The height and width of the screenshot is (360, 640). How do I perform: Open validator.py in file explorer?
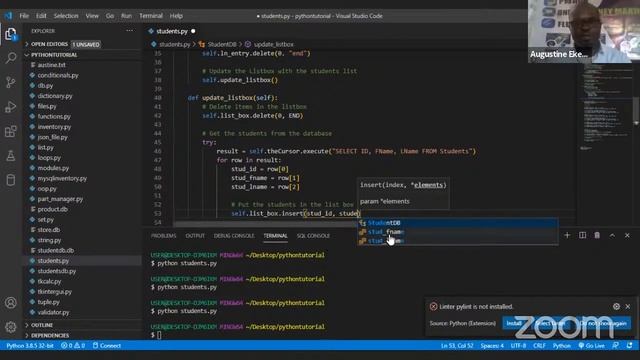point(53,312)
